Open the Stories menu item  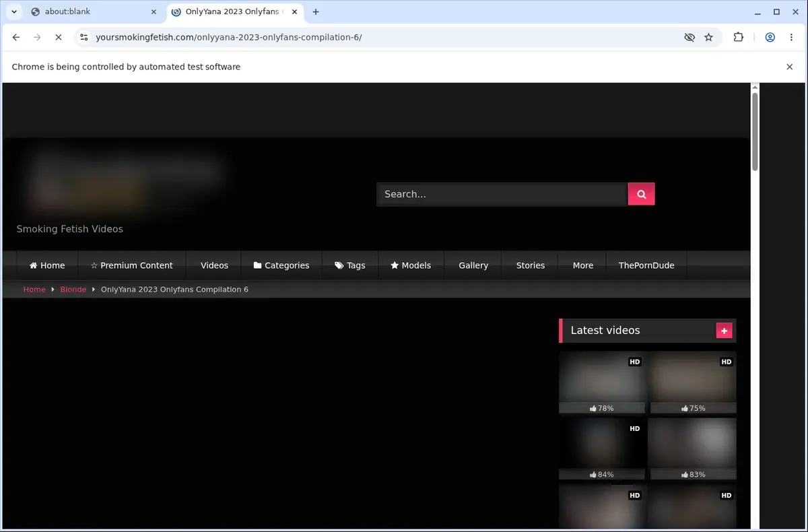(531, 265)
